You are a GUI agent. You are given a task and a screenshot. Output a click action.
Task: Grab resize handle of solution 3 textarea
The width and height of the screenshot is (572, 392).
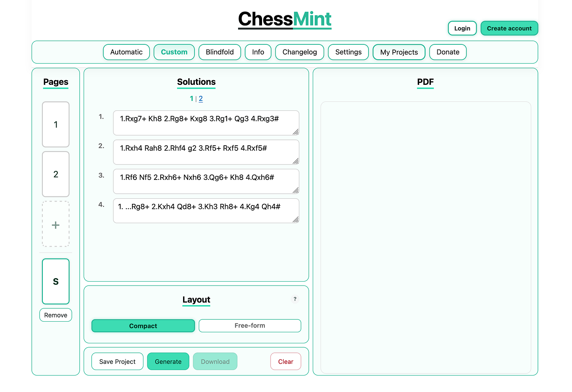point(296,191)
